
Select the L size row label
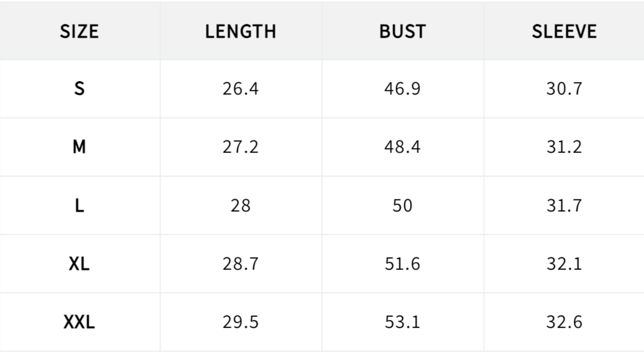[79, 206]
